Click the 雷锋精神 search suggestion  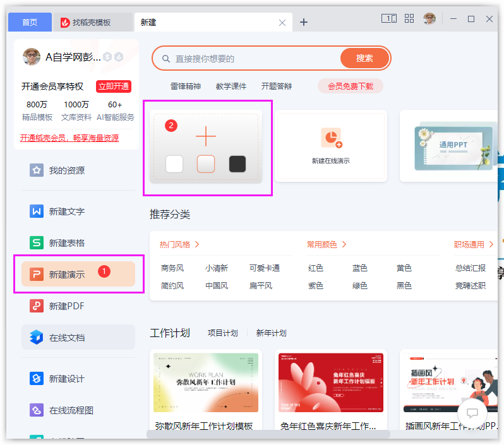pos(186,86)
